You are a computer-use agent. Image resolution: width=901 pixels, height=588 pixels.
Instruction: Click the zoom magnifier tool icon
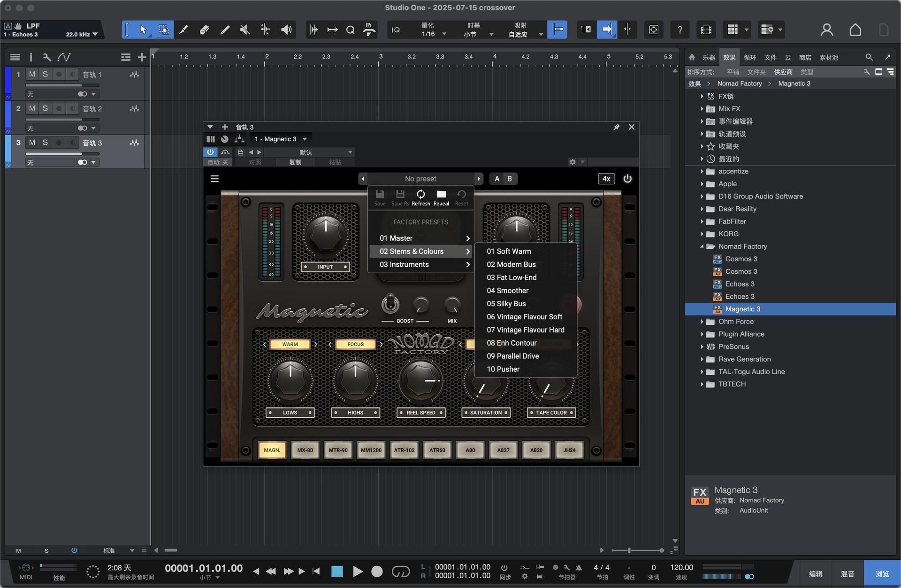[x=350, y=30]
